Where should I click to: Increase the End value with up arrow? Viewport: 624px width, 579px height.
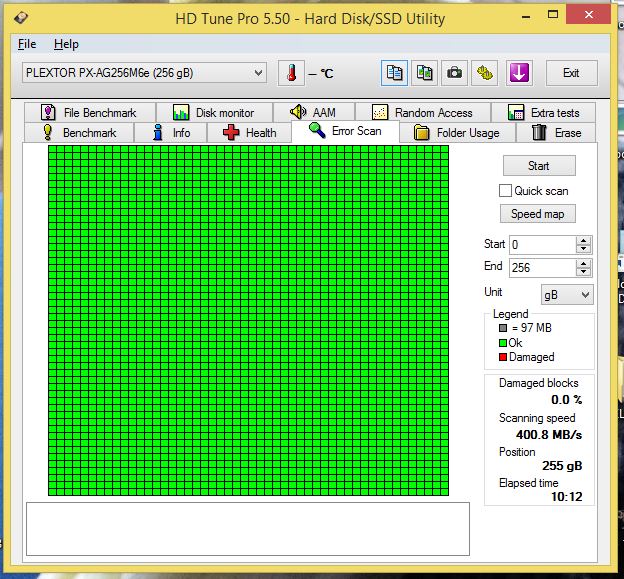(x=583, y=263)
